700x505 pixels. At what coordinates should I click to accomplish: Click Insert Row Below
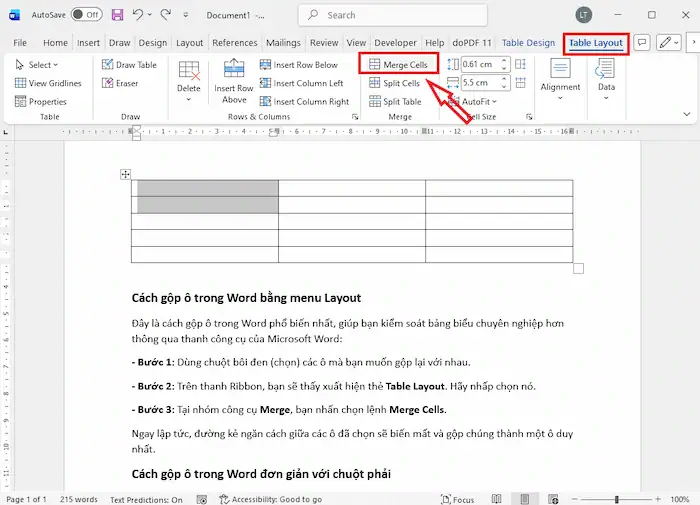coord(299,65)
